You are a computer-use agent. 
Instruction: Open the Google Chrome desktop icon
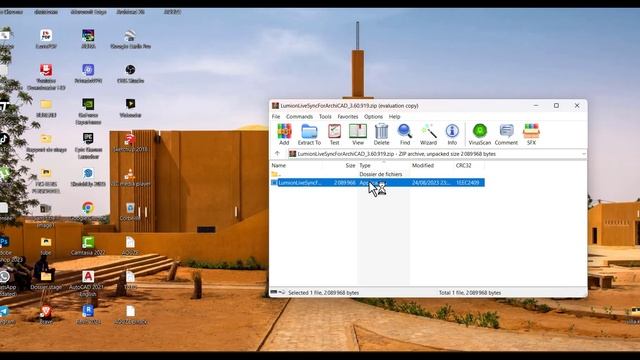click(x=88, y=211)
